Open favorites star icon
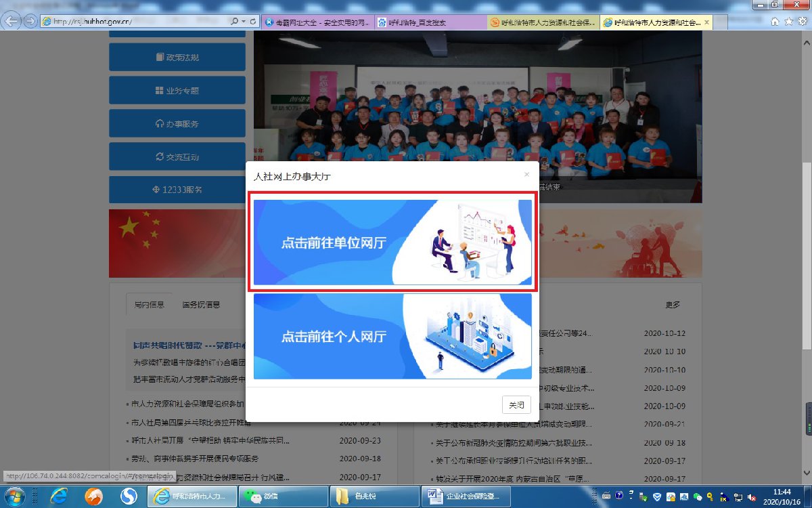Image resolution: width=812 pixels, height=508 pixels. click(789, 22)
